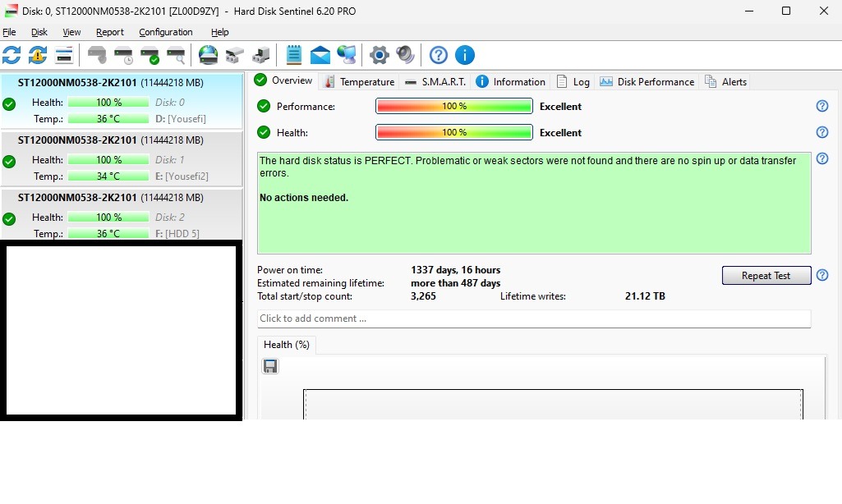Click the speaker sound icon in toolbar
Viewport: 842px width, 504px height.
(x=405, y=55)
